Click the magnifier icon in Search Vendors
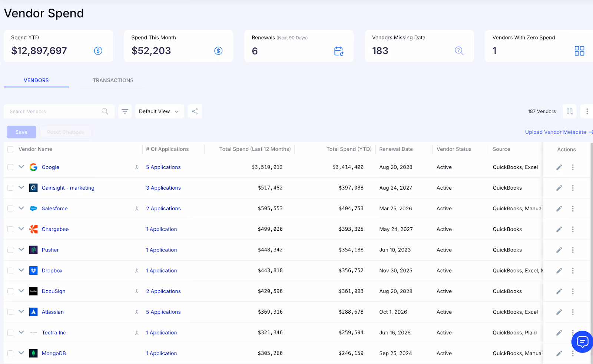 [105, 111]
